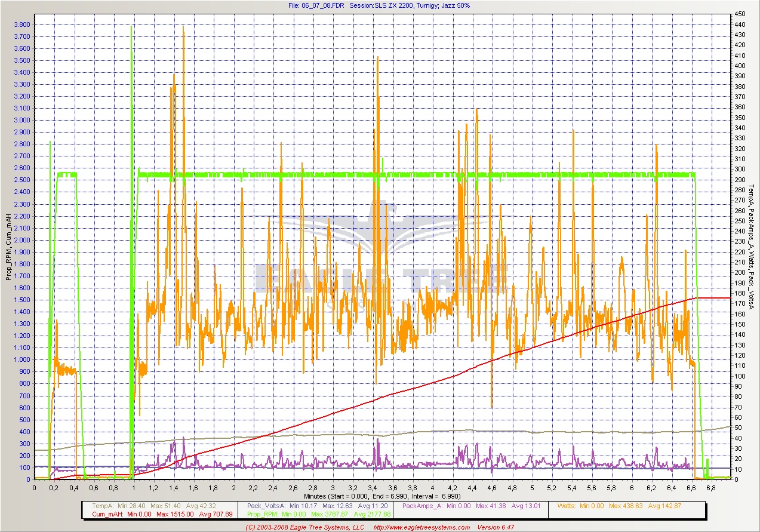Viewport: 760px width, 532px height.
Task: Click the "2.600" tick label on the RPM axis
Action: point(22,168)
